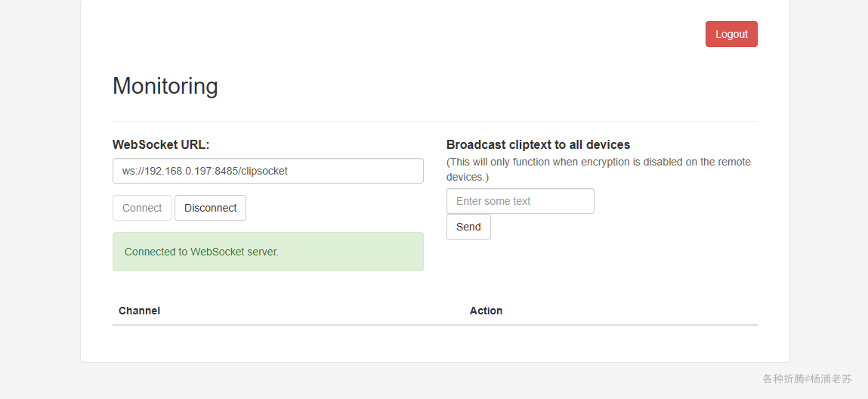Click the greyed-out Connect button

click(142, 208)
